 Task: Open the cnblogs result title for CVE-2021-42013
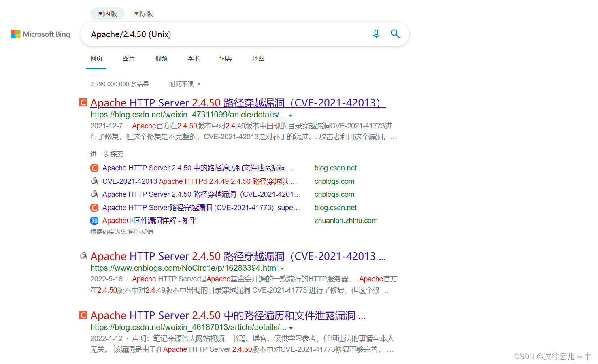tap(238, 256)
